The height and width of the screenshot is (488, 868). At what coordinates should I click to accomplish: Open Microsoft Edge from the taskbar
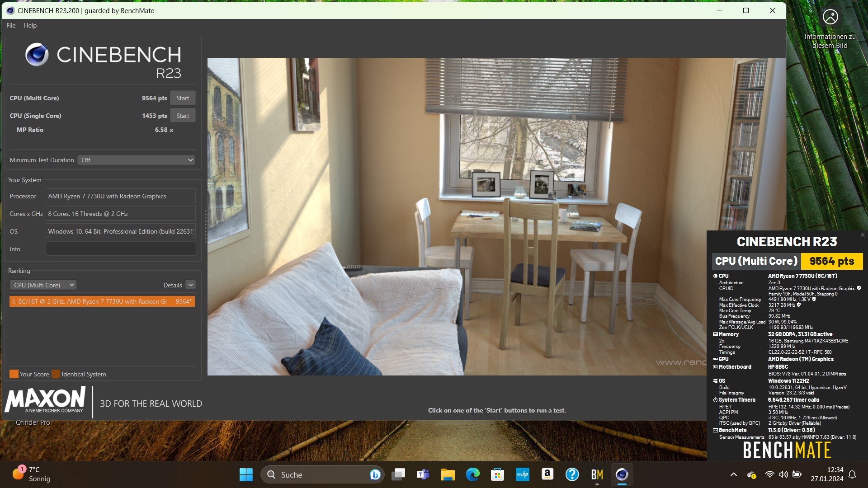click(x=473, y=474)
